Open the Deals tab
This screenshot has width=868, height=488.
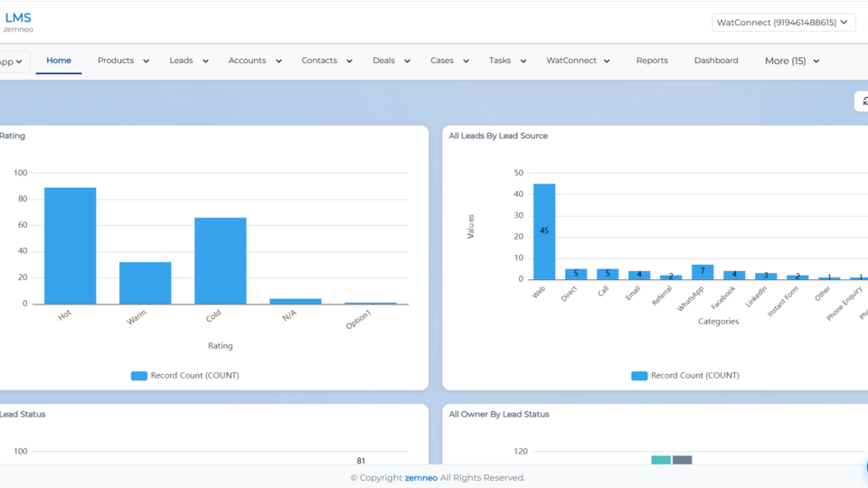click(383, 61)
